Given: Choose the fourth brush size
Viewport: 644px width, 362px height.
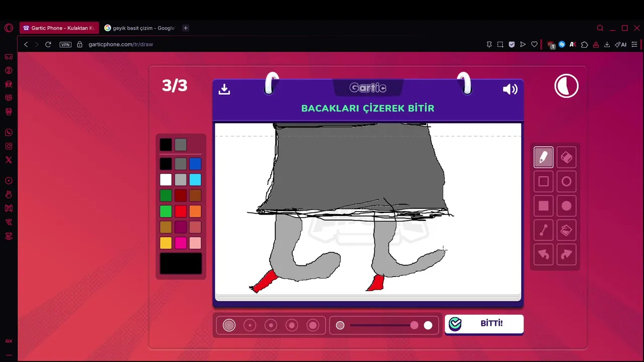Looking at the screenshot, I should 292,325.
